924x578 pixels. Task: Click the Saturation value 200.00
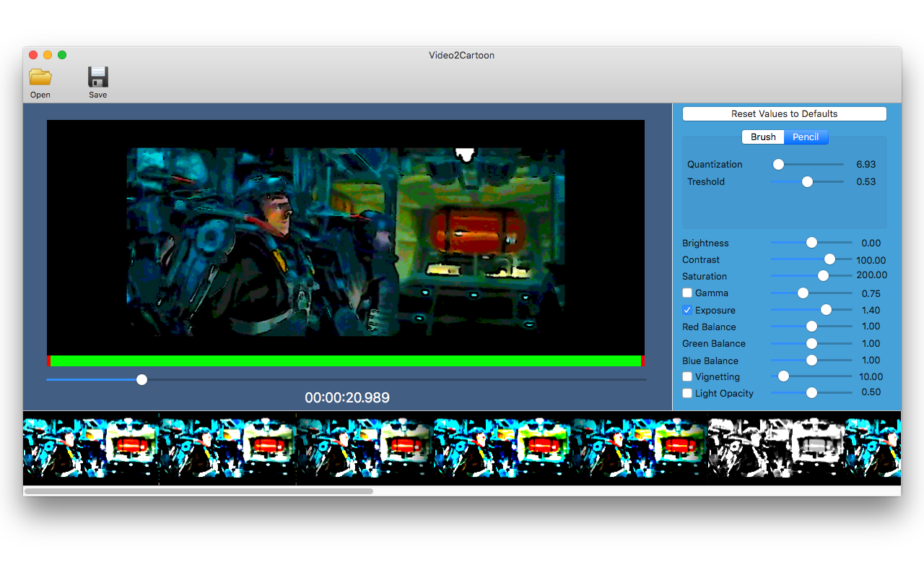click(872, 275)
